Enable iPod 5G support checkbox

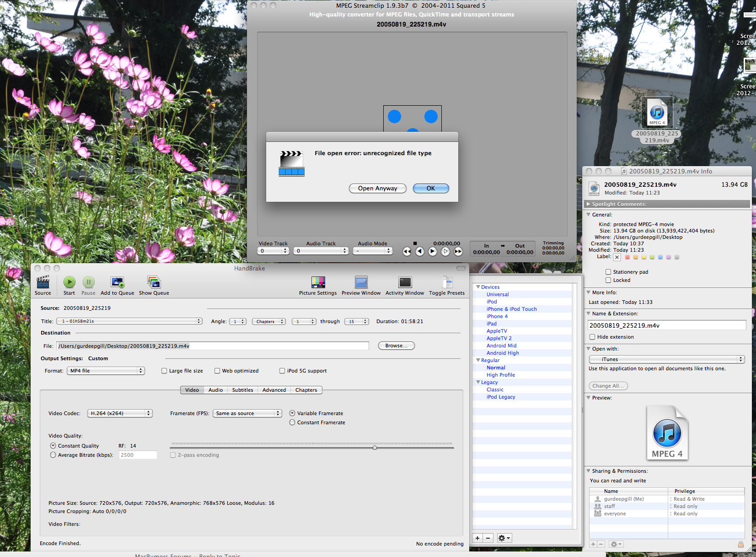point(282,371)
